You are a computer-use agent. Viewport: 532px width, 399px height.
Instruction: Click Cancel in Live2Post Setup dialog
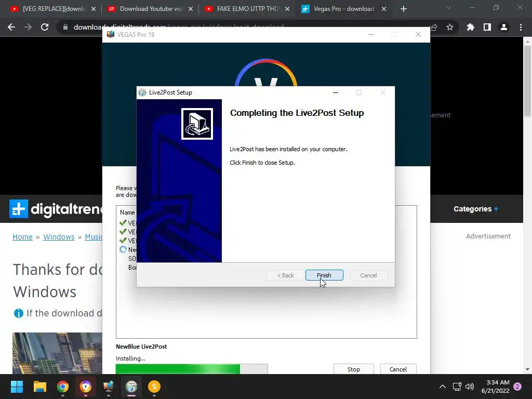click(x=368, y=275)
